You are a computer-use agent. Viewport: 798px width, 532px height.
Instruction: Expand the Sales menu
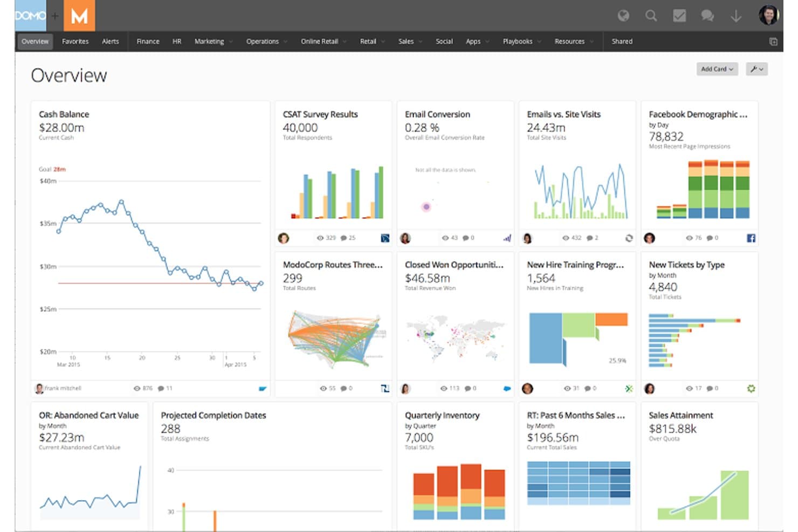click(x=410, y=42)
